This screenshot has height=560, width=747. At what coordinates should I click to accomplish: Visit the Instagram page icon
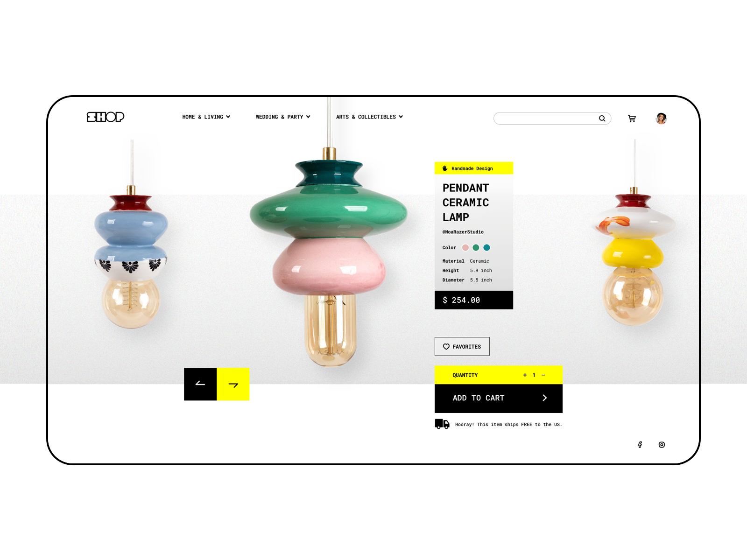coord(662,445)
